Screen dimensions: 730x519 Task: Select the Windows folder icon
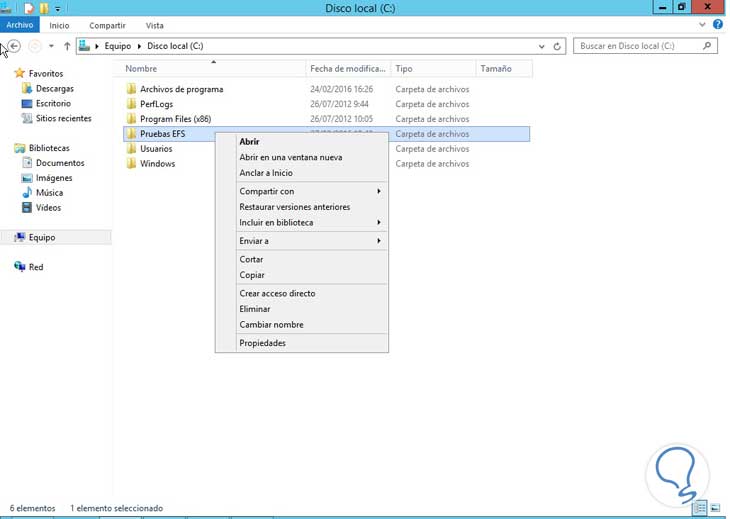pos(132,163)
